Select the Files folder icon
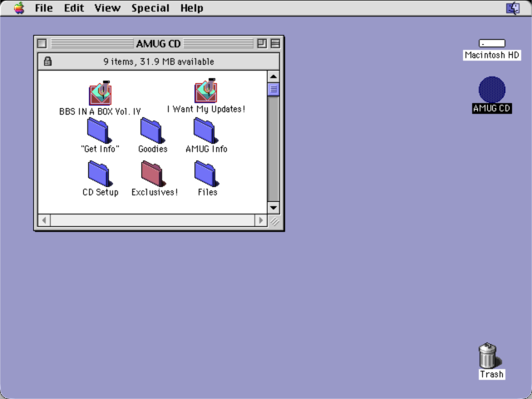 click(207, 174)
